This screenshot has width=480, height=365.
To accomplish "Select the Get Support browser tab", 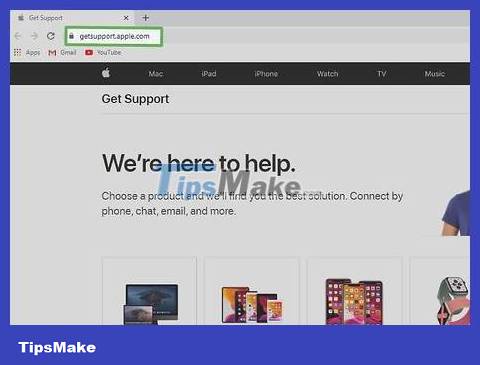I will [73, 18].
